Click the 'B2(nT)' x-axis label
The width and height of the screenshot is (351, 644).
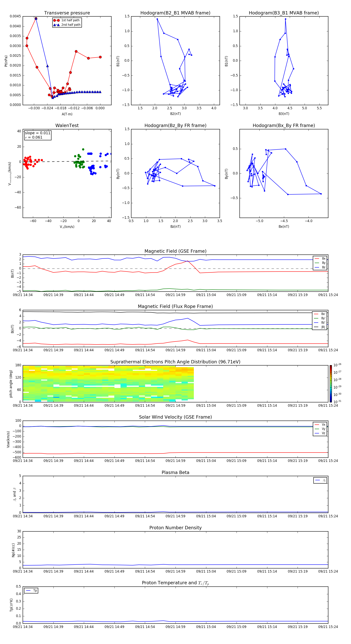[x=175, y=114]
